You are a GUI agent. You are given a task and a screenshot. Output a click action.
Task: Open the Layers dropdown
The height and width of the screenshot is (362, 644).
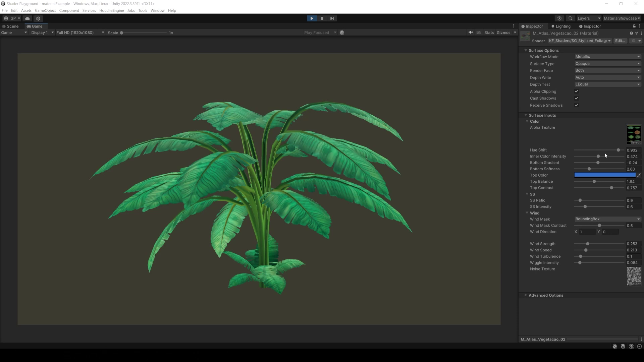(x=589, y=18)
